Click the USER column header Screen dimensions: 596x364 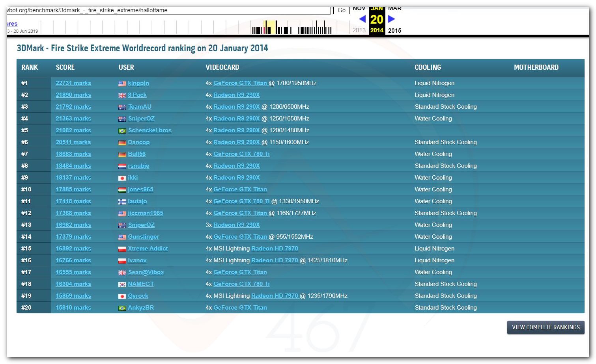(x=126, y=67)
